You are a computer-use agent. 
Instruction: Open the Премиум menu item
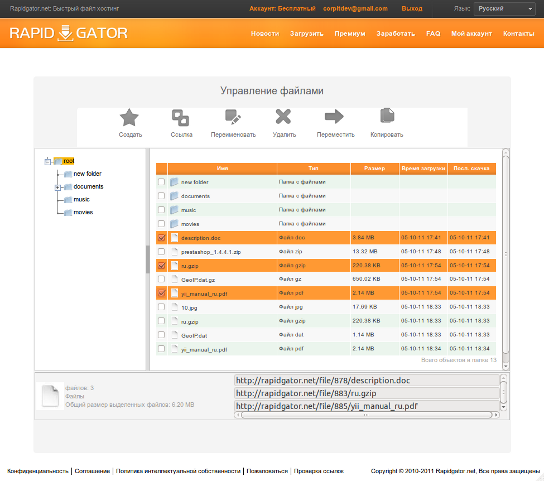(x=350, y=34)
